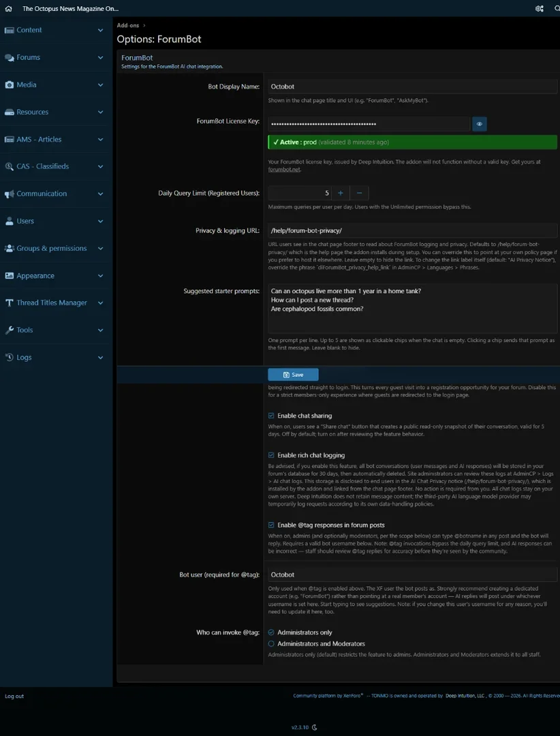Decrease daily query limit with minus
Screen dimensions: 560x736
(360, 193)
